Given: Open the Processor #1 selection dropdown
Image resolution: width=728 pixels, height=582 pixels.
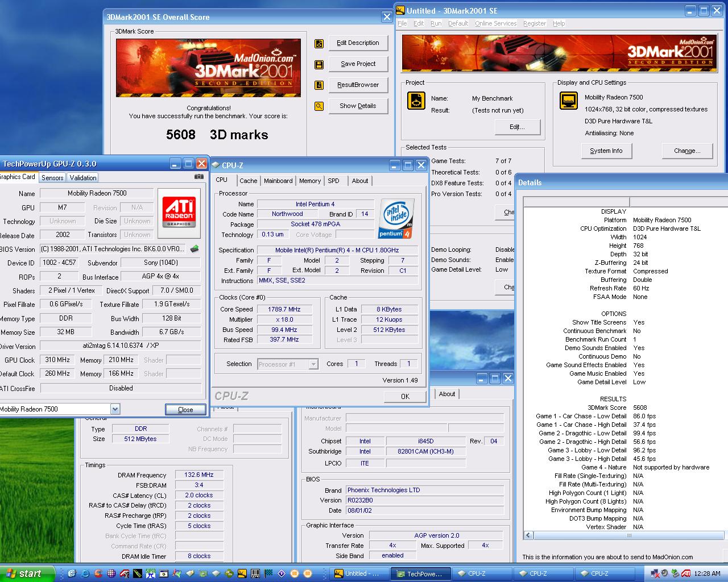Looking at the screenshot, I should click(313, 364).
